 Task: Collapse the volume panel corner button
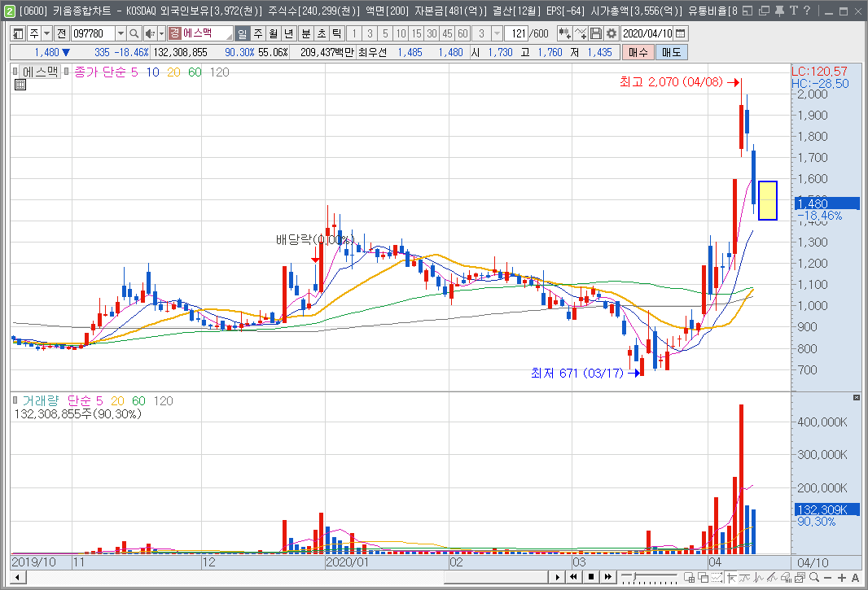pyautogui.click(x=857, y=397)
